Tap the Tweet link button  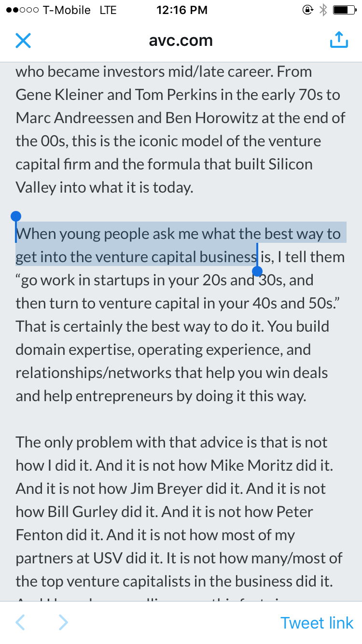[317, 623]
